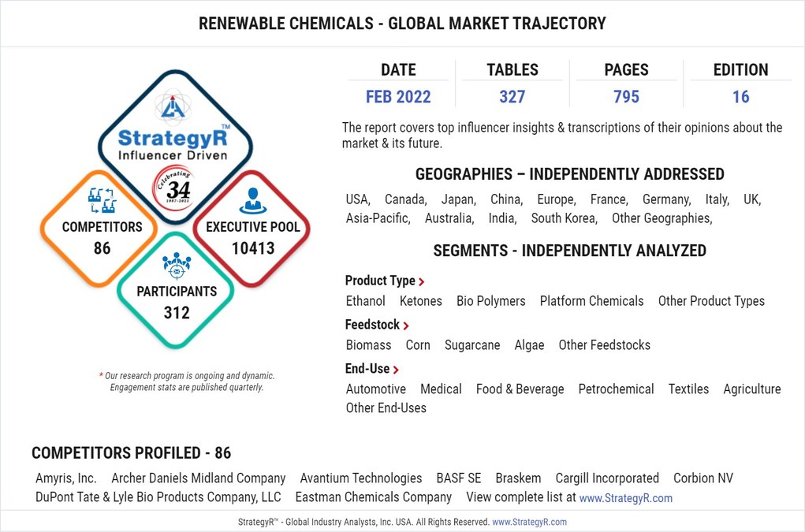The width and height of the screenshot is (805, 532).
Task: Select the UK geography
Action: 752,199
